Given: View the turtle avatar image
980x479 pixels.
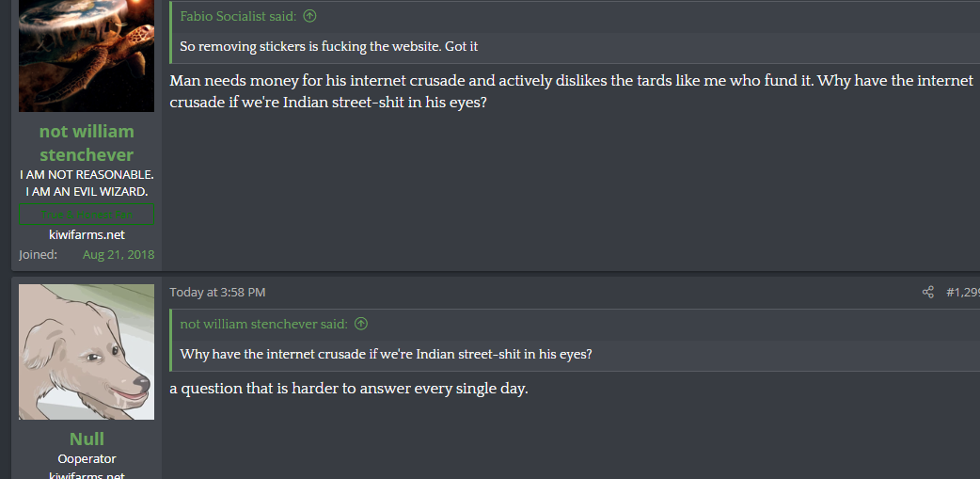Looking at the screenshot, I should pos(87,56).
